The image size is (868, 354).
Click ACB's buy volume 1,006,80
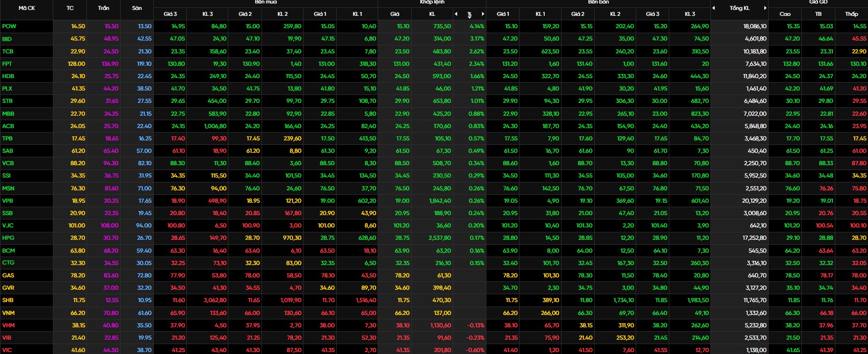coord(215,126)
